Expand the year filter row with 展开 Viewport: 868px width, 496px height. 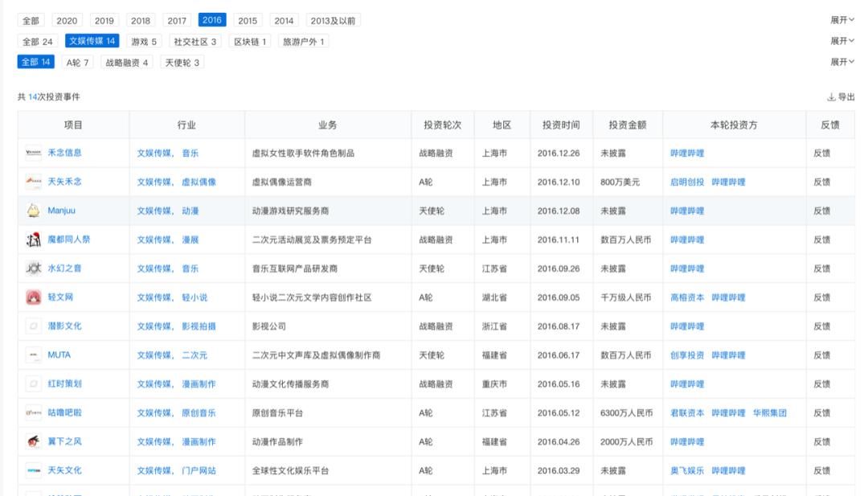[843, 19]
